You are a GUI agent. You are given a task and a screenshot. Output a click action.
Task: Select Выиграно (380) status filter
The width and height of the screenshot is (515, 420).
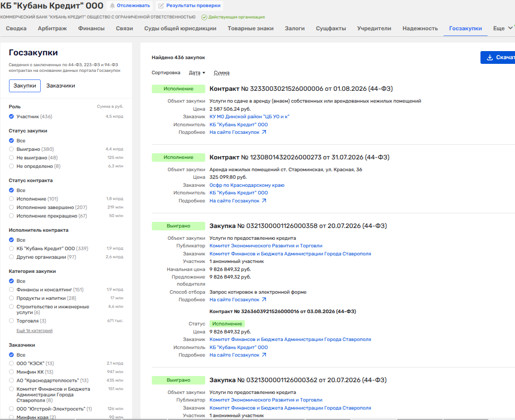(x=11, y=149)
